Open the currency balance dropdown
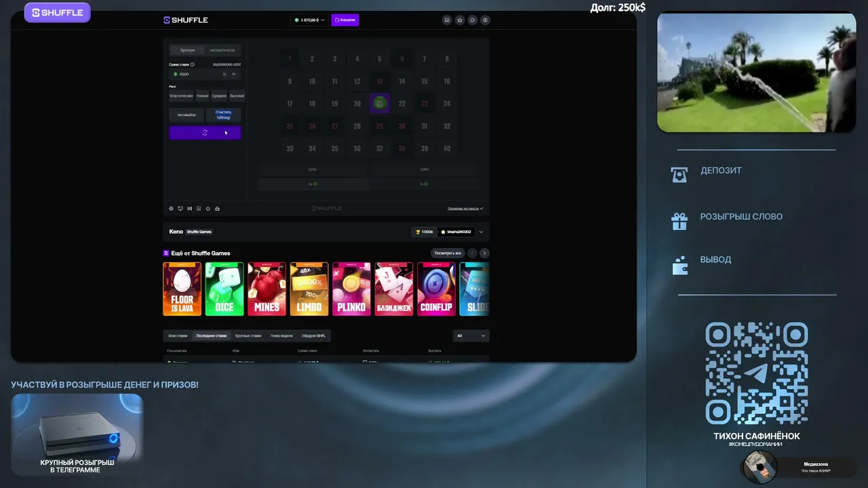868x488 pixels. (310, 20)
